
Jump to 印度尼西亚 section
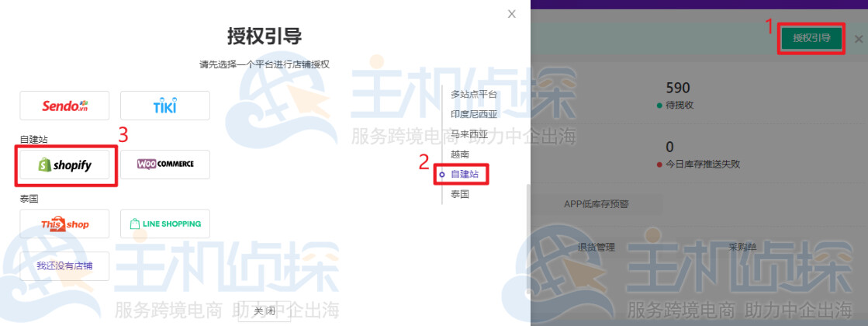[x=474, y=114]
